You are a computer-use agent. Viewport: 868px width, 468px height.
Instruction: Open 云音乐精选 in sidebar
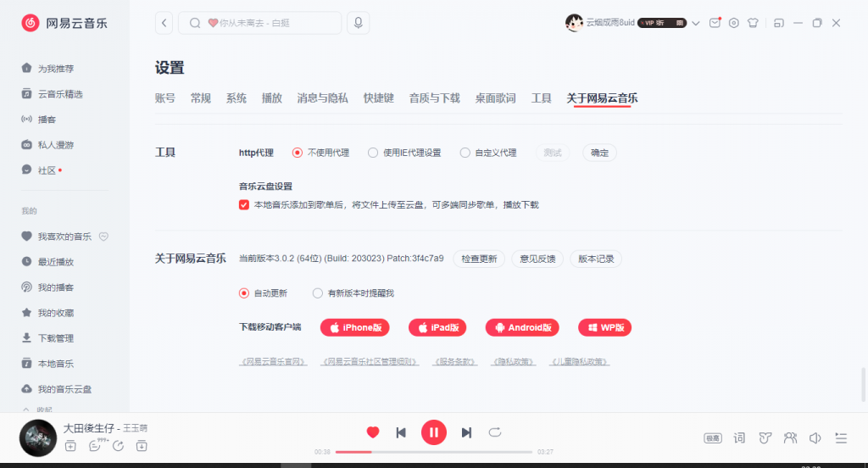[x=53, y=94]
